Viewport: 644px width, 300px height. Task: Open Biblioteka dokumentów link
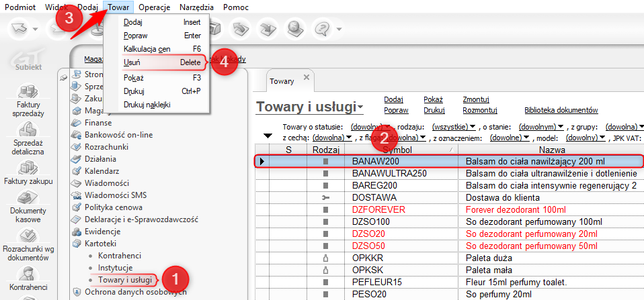coord(561,110)
